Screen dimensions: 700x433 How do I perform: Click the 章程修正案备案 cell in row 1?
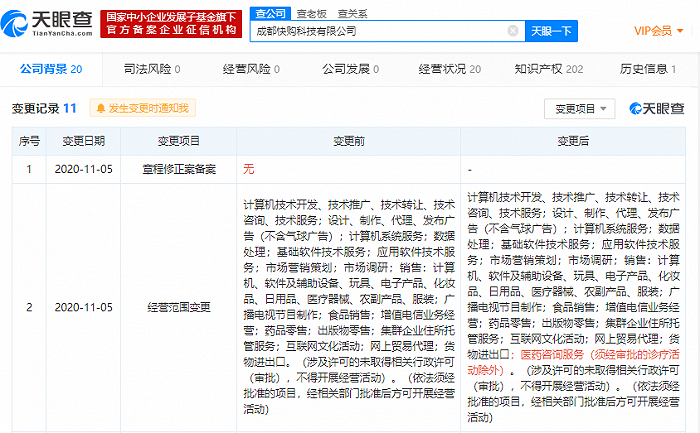pos(179,170)
